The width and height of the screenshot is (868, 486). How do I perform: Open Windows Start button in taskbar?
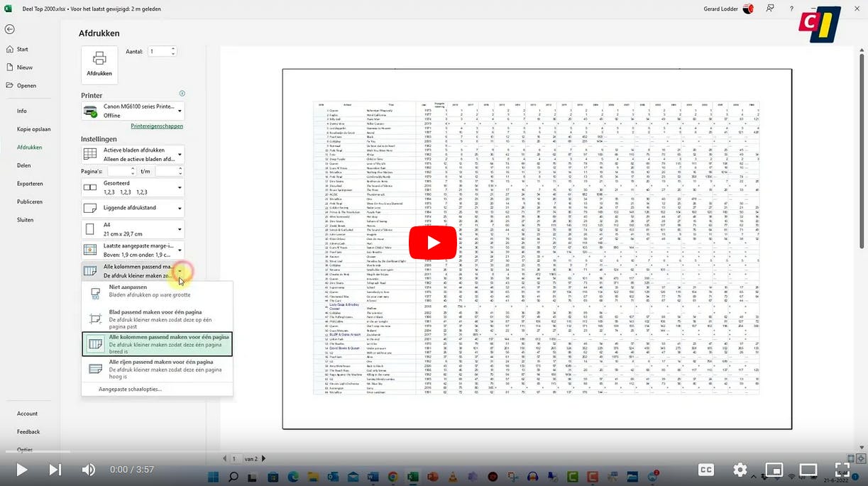point(213,476)
